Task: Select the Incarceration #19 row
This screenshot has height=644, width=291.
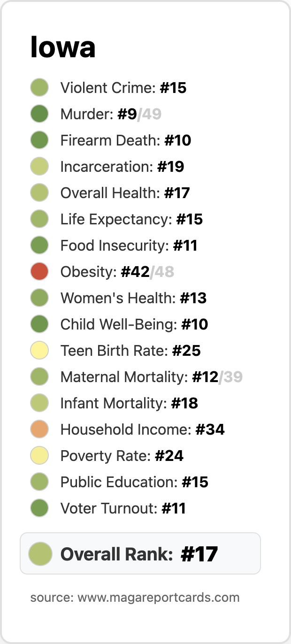Action: [x=107, y=167]
